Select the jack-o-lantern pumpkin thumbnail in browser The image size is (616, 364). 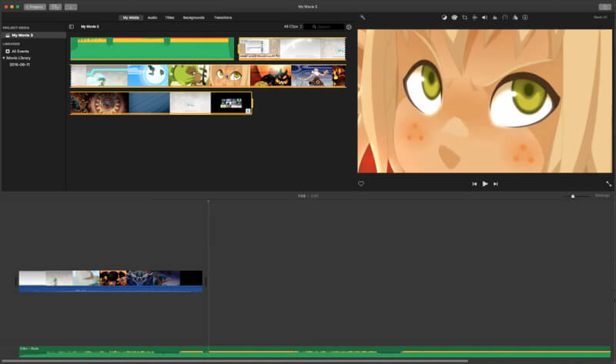(x=271, y=75)
